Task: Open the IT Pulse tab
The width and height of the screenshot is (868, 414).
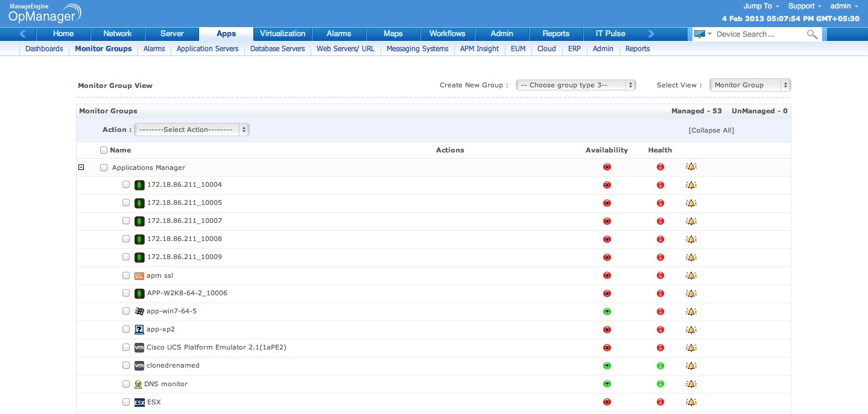Action: click(x=610, y=34)
